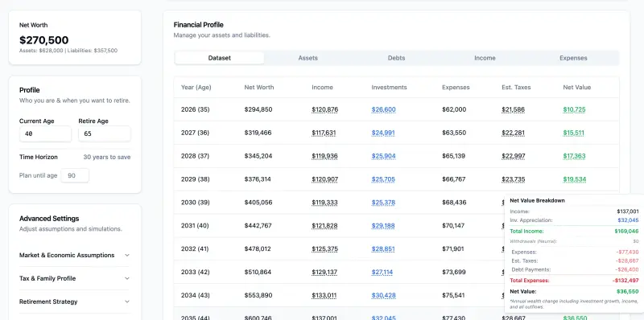Show net value $17,363 breakdown
644x320 pixels.
click(x=574, y=156)
